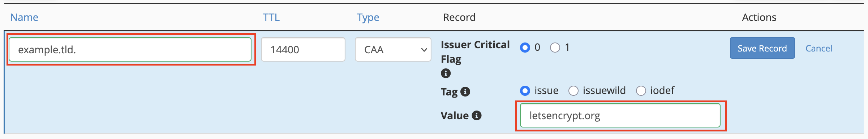Sort records by Name column

[24, 17]
